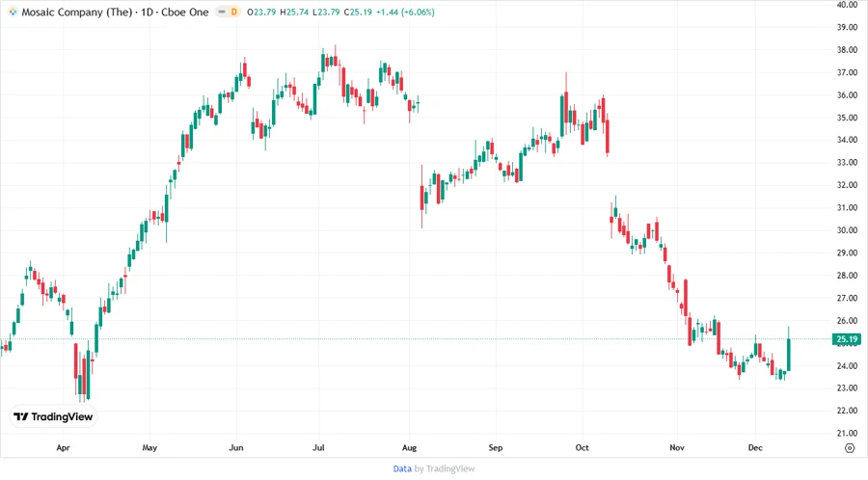The image size is (868, 480).
Task: Click the 38.00 price axis label
Action: [x=847, y=50]
